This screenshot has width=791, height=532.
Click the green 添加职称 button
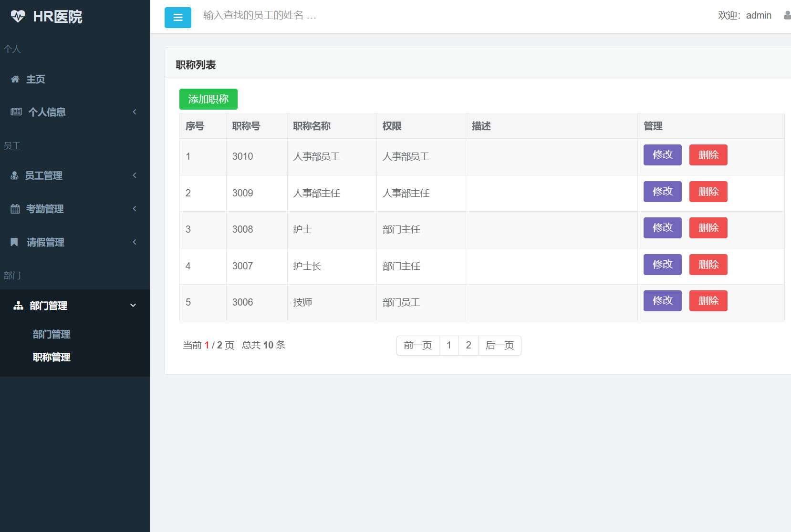tap(208, 99)
